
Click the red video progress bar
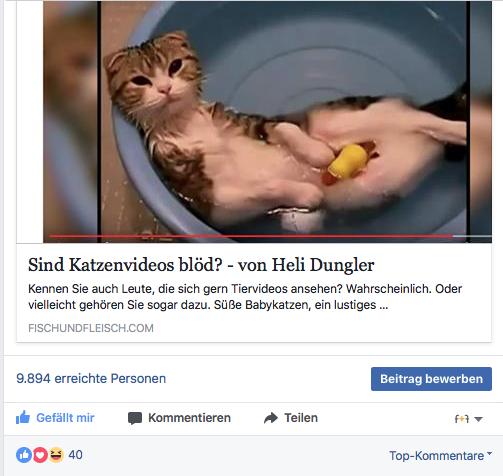click(251, 236)
